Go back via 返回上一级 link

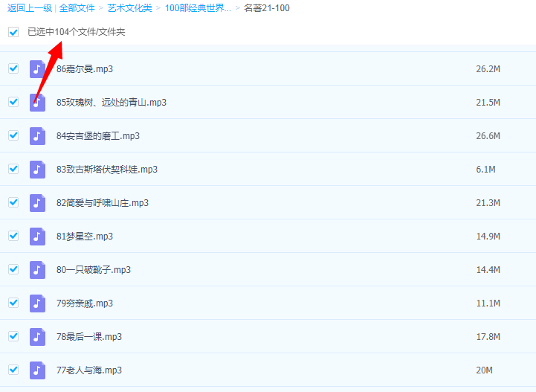pos(30,8)
